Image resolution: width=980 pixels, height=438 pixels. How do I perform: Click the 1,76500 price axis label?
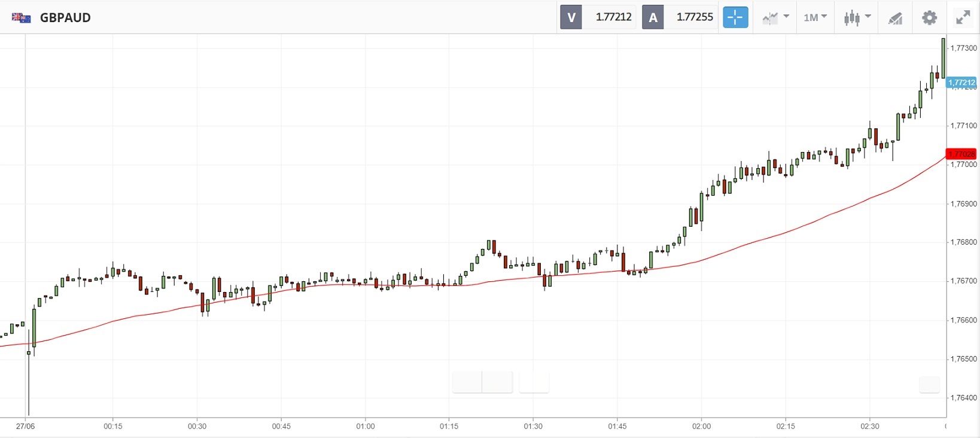point(964,359)
